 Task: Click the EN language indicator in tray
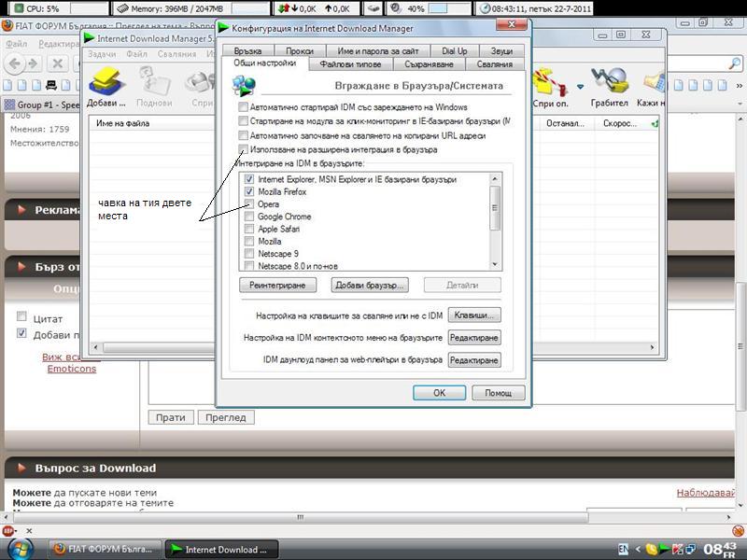[623, 549]
